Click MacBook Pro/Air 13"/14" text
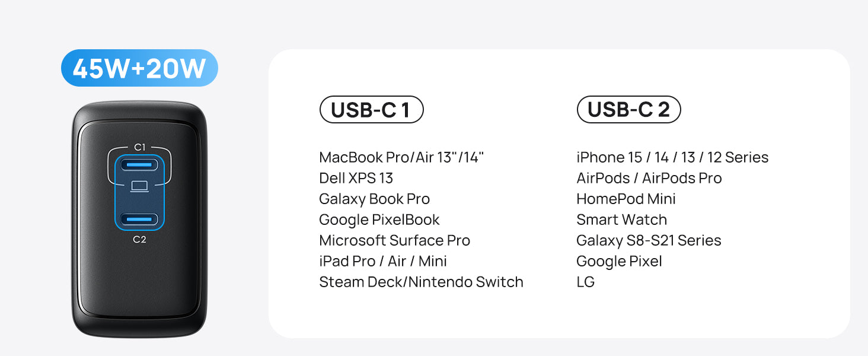Viewport: 868px width, 356px height. click(401, 157)
